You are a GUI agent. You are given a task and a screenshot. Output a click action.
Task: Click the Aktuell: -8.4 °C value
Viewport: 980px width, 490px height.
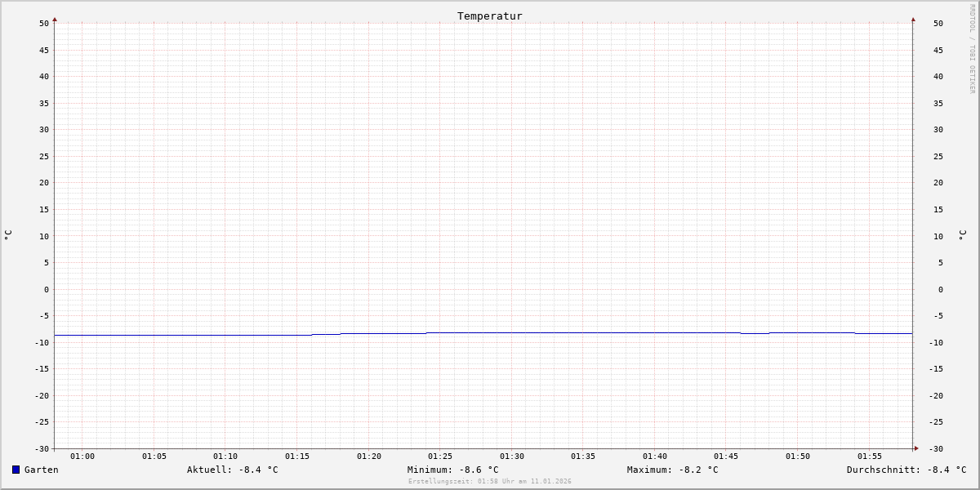coord(233,470)
